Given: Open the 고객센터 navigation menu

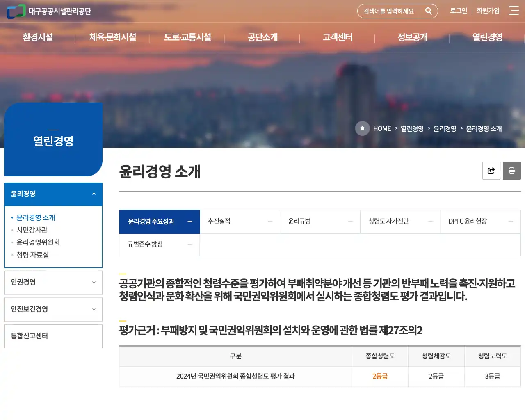Looking at the screenshot, I should [337, 37].
